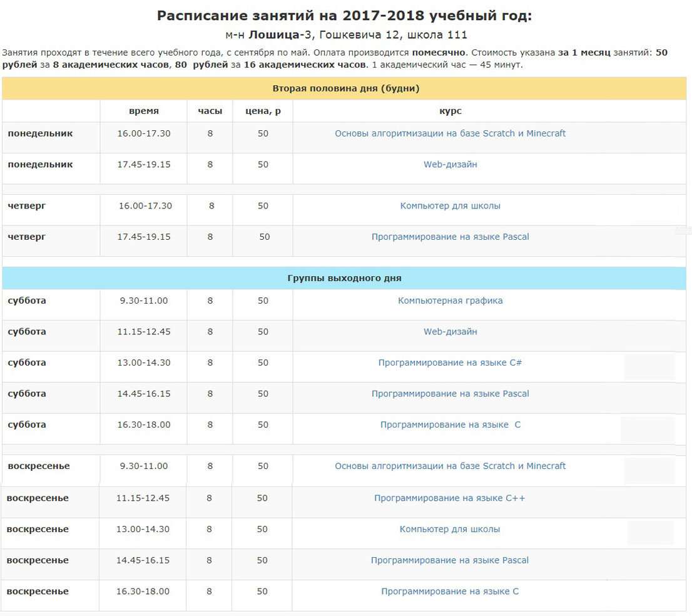Click Sunday time cell 13.00-14.30
The width and height of the screenshot is (692, 616).
pos(143,529)
